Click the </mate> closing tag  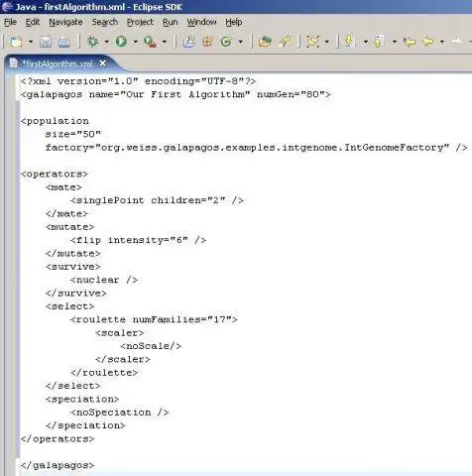(x=67, y=213)
